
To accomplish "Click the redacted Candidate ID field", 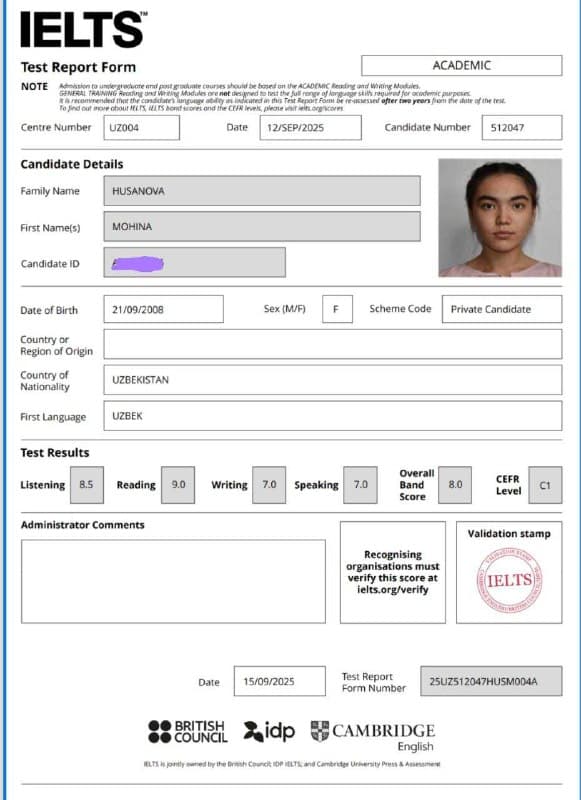I will (x=194, y=262).
